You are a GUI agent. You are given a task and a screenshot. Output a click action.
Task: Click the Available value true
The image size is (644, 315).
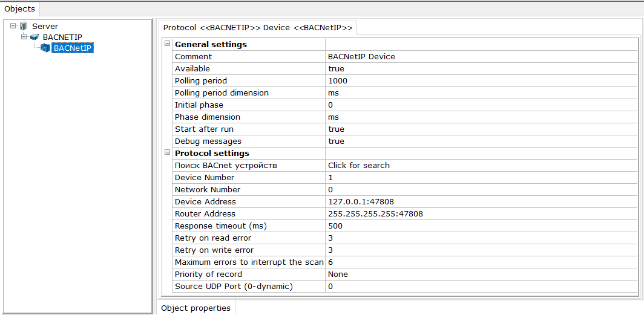[x=481, y=69]
